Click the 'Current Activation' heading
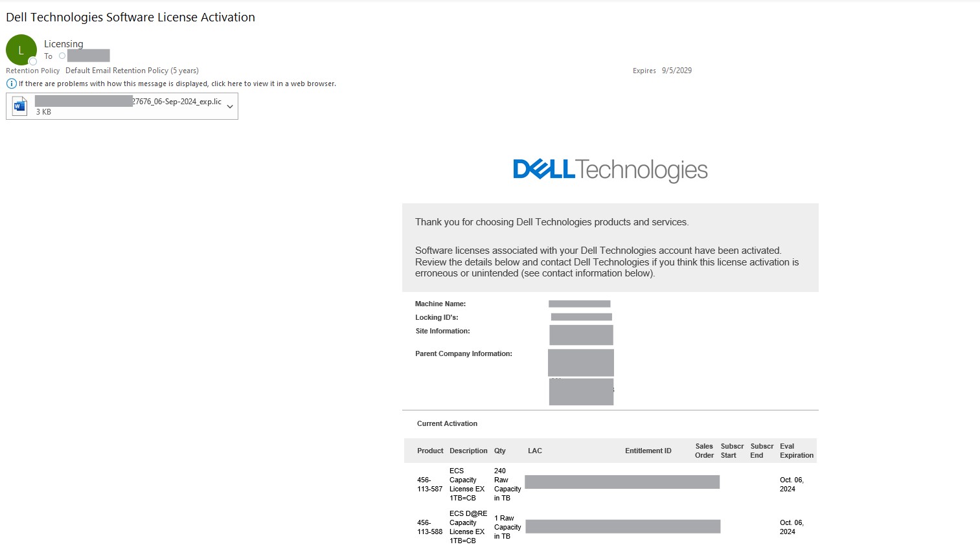The width and height of the screenshot is (980, 549). pyautogui.click(x=447, y=423)
